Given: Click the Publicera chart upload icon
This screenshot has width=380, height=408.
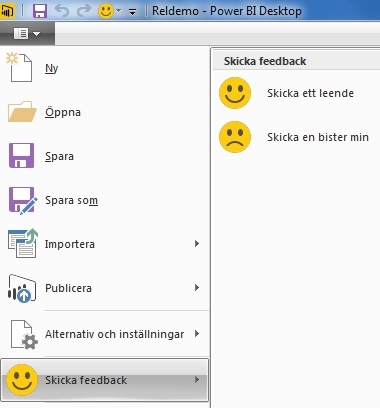Looking at the screenshot, I should [22, 289].
